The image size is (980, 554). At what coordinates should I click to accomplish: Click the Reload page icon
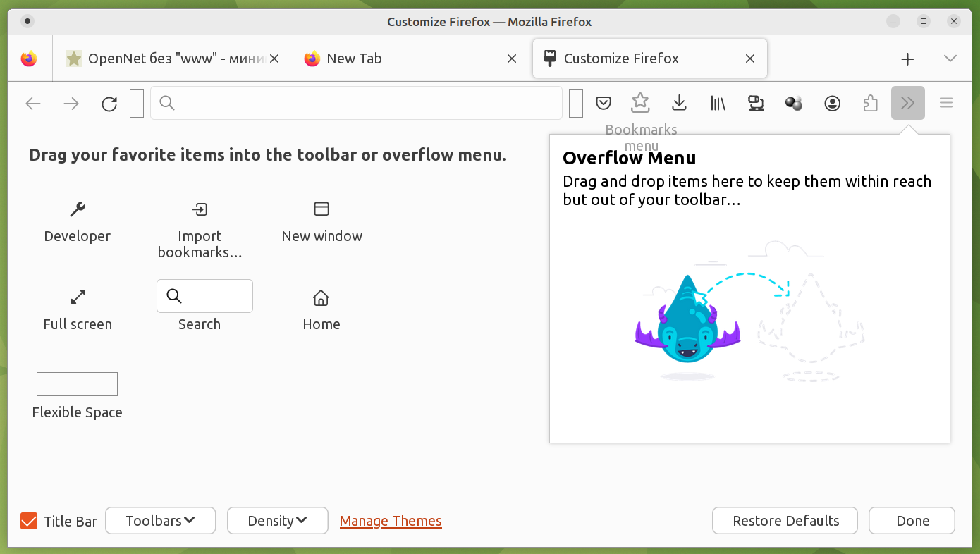pyautogui.click(x=109, y=104)
